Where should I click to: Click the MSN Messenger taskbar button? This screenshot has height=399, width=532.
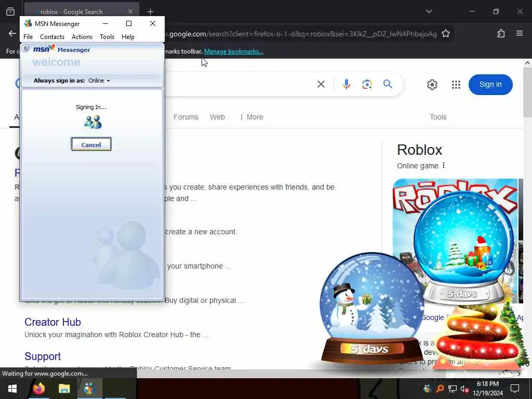[x=89, y=389]
